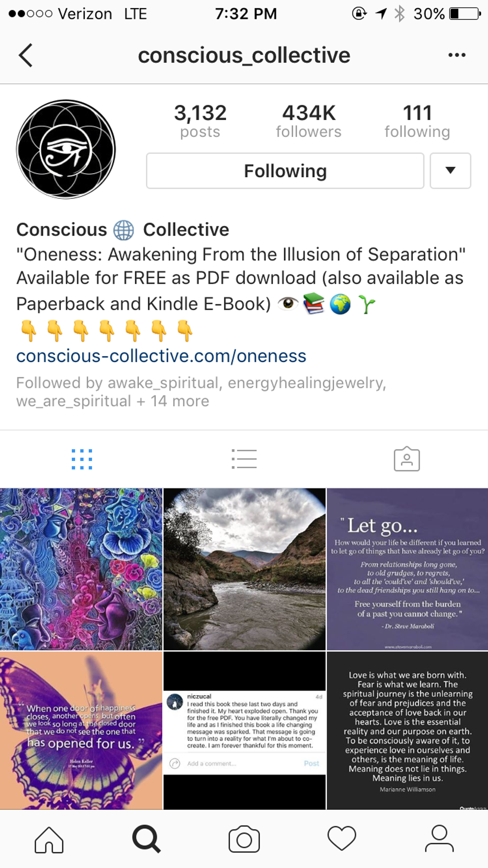Image resolution: width=488 pixels, height=868 pixels.
Task: View the 111 following list
Action: [x=417, y=121]
